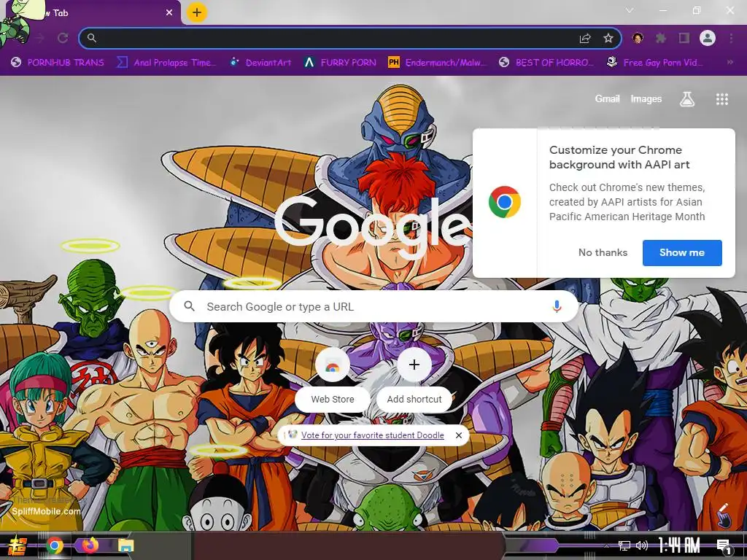The width and height of the screenshot is (747, 560).
Task: Click the Chrome logo in the promo card
Action: pyautogui.click(x=505, y=202)
